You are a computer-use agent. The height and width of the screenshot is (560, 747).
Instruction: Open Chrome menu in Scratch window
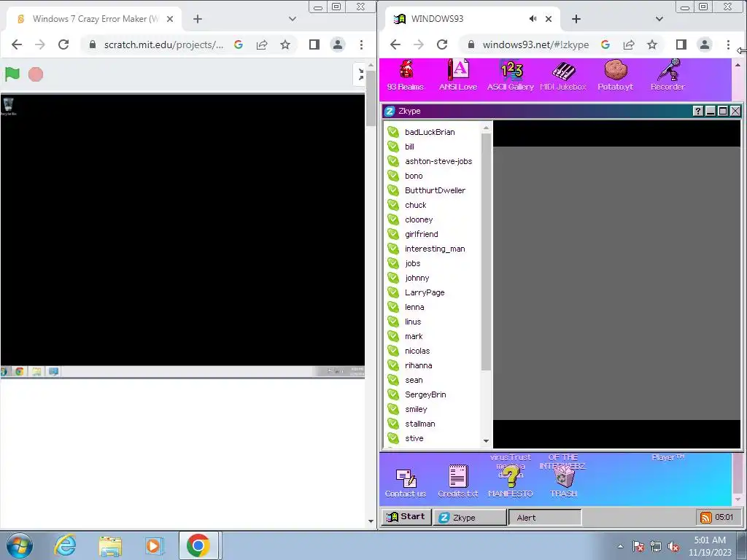[x=362, y=44]
